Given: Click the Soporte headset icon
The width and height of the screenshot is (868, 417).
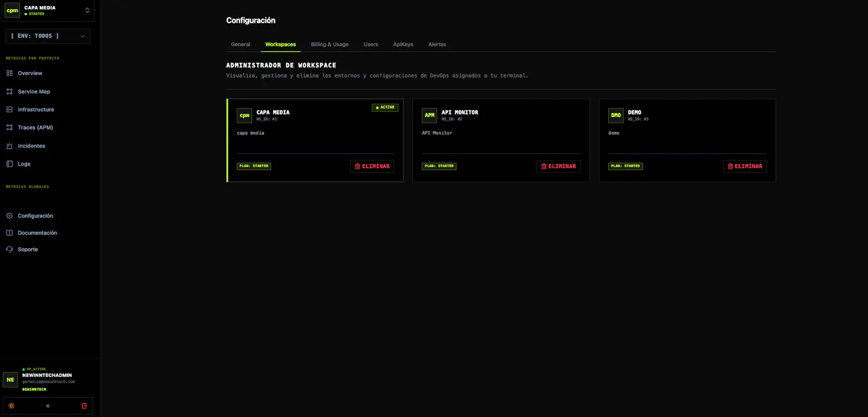Looking at the screenshot, I should [x=9, y=250].
